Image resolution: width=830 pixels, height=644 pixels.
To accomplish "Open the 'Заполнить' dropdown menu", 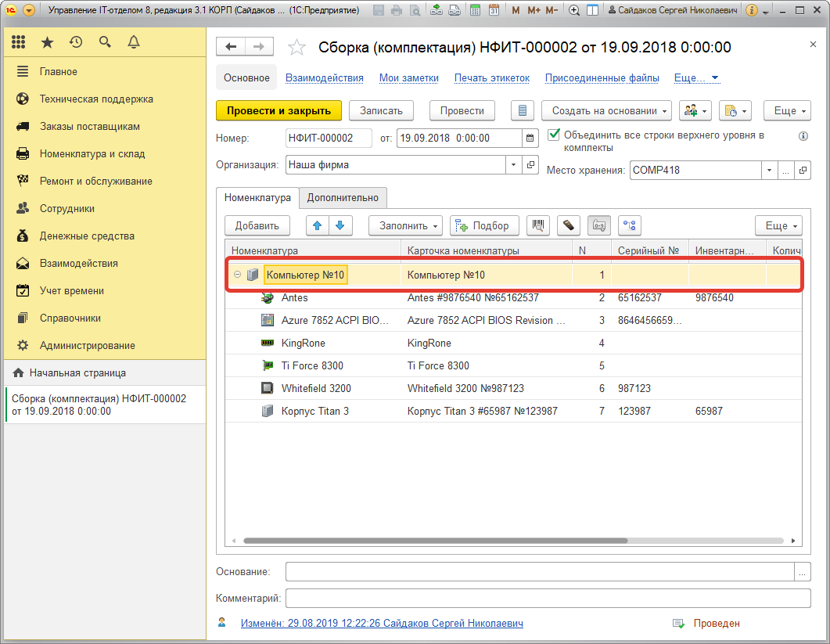I will [405, 225].
